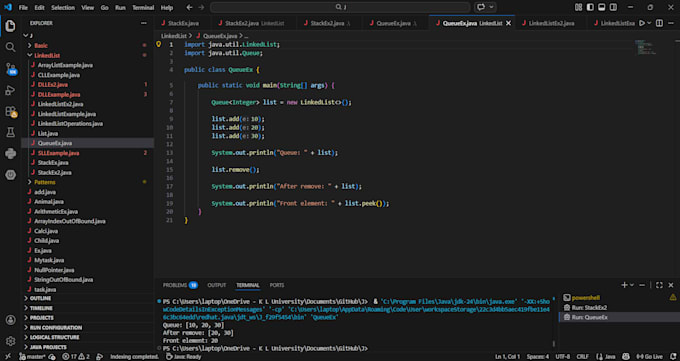The width and height of the screenshot is (680, 361).
Task: Expand the RUN CONFIGURATION section
Action: click(88, 328)
